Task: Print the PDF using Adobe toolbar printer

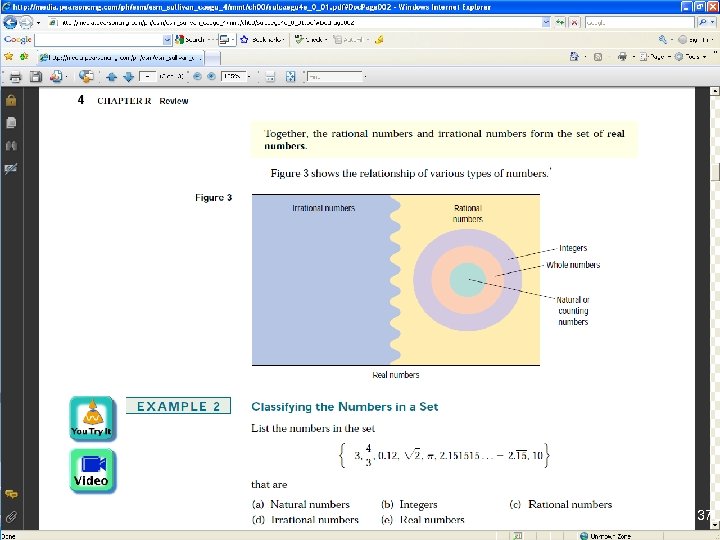Action: (x=15, y=77)
